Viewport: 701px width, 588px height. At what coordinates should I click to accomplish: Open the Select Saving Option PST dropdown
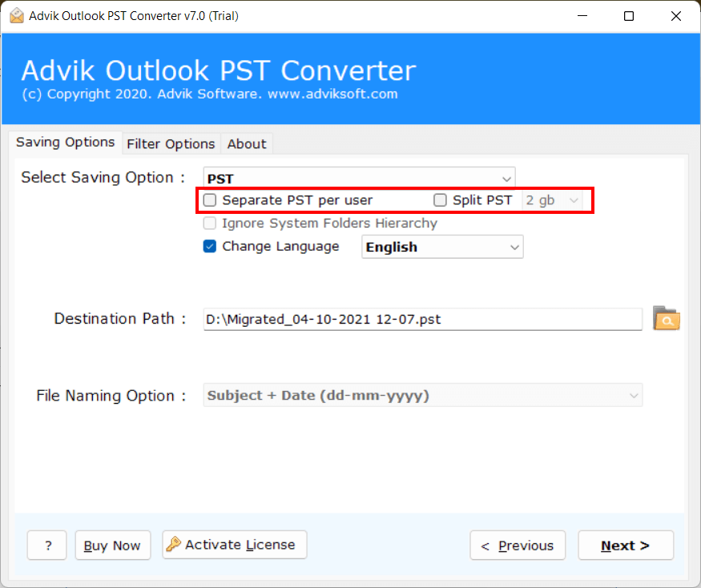coord(359,179)
